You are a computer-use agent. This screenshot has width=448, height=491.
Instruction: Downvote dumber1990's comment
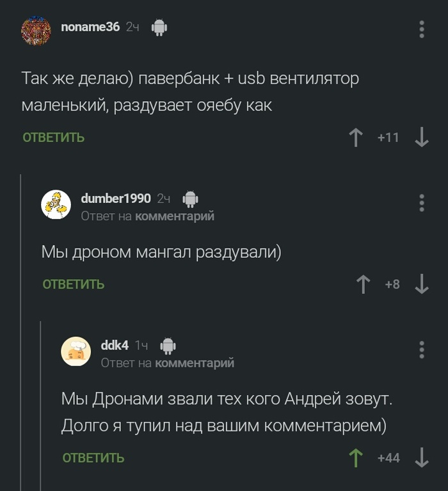(421, 284)
